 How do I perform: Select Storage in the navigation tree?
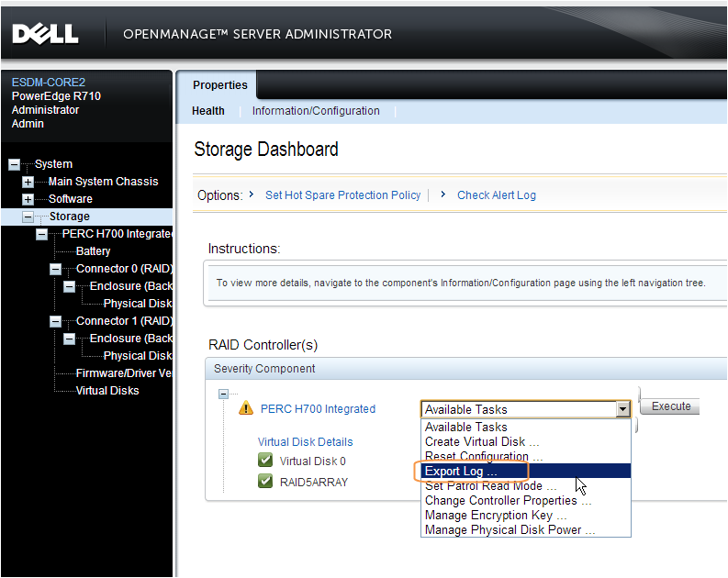[x=69, y=217]
